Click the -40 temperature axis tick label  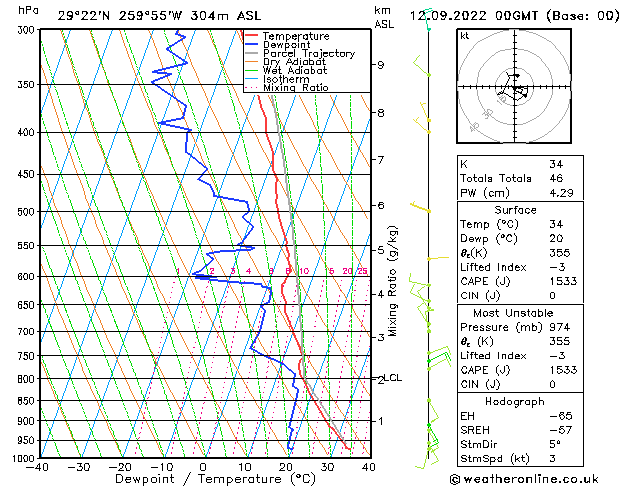pyautogui.click(x=37, y=467)
